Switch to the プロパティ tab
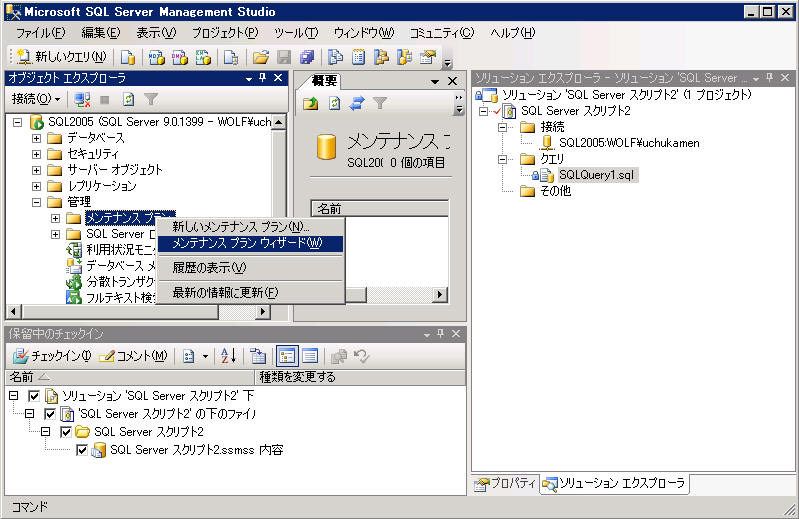Screen dimensions: 799x519 point(505,484)
